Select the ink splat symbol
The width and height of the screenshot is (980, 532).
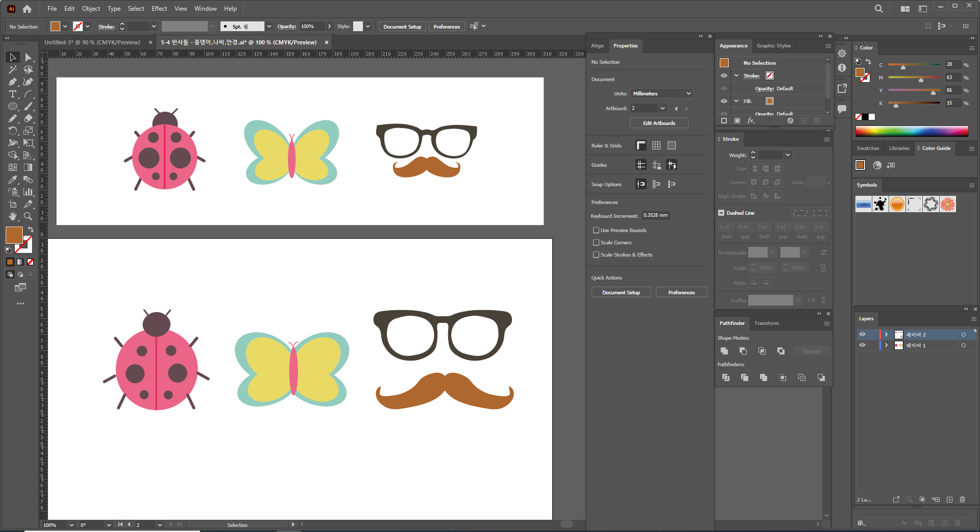point(880,204)
